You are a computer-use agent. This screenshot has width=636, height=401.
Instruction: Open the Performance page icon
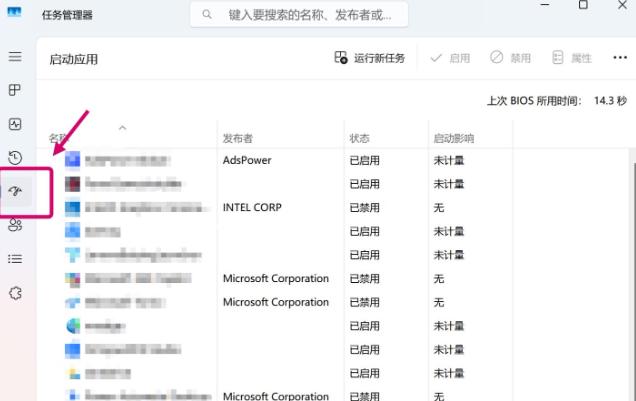15,124
